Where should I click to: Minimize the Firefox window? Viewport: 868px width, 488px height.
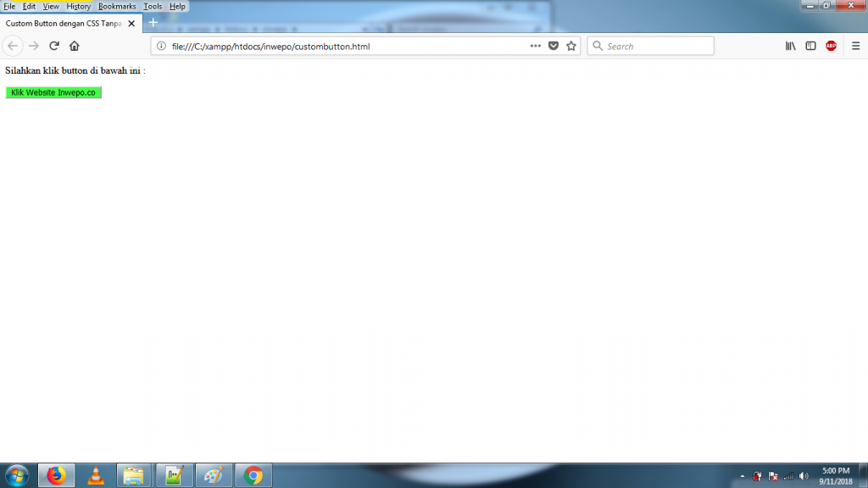pyautogui.click(x=810, y=6)
